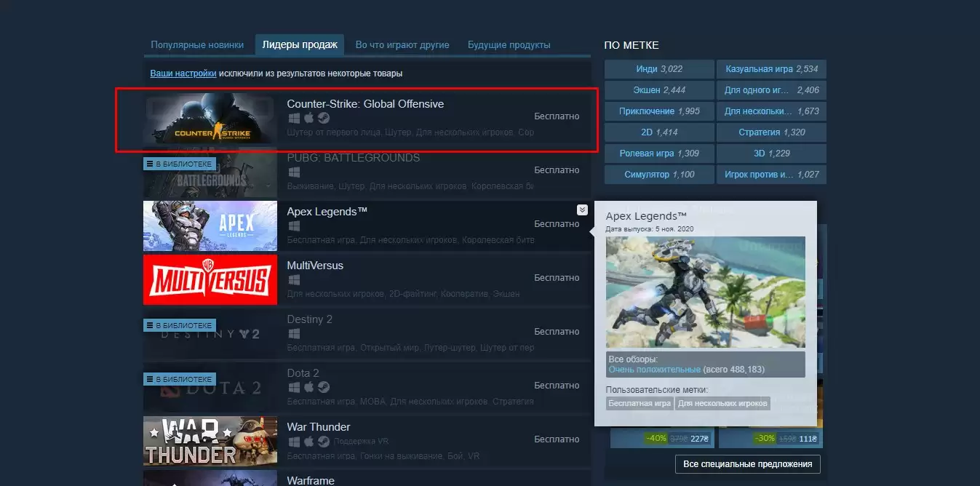Click the Windows icon under PUBG: BATTLEGROUNDS
Screen dimensions: 980x486
click(294, 172)
